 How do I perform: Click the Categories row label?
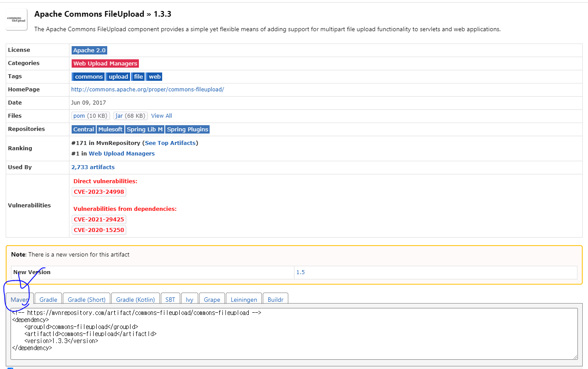pyautogui.click(x=24, y=63)
